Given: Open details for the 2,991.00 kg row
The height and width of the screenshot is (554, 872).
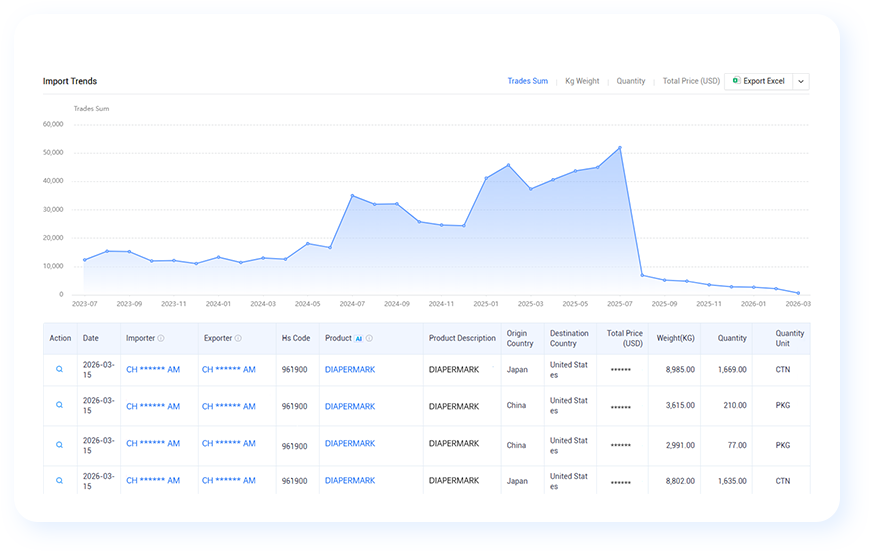Looking at the screenshot, I should click(60, 445).
